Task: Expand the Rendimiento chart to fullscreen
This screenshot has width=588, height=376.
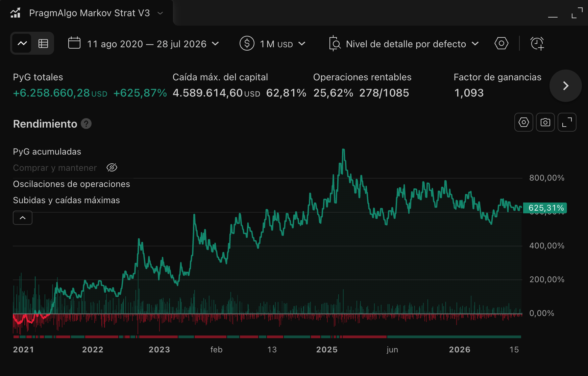Action: tap(567, 122)
